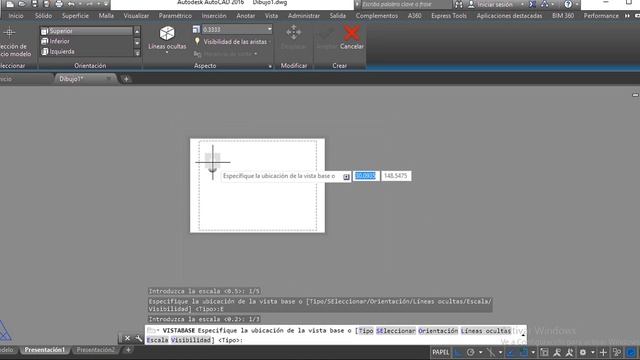
Task: Click the Help question mark icon
Action: point(568,4)
